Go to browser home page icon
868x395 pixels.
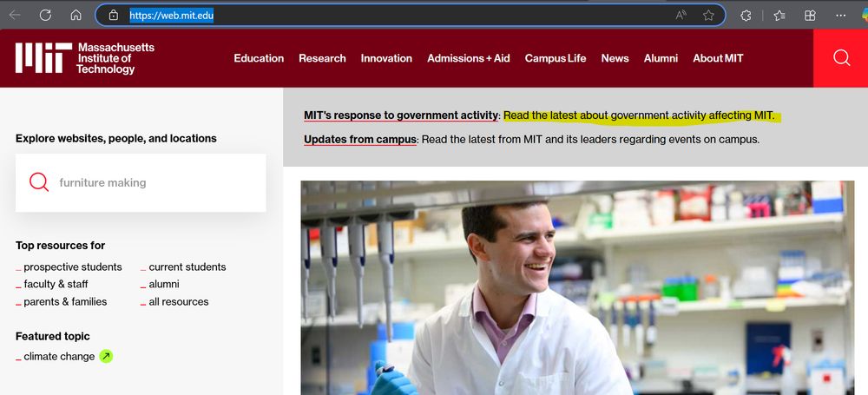coord(76,16)
